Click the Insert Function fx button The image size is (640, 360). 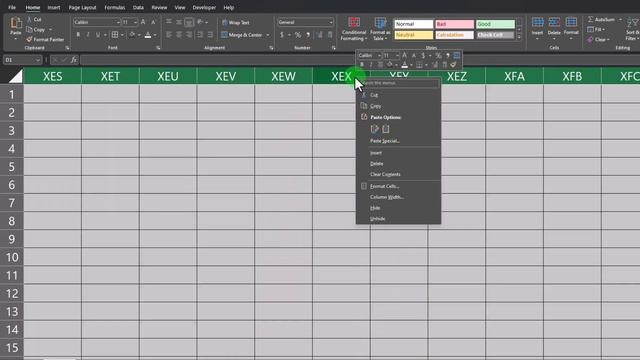74,60
